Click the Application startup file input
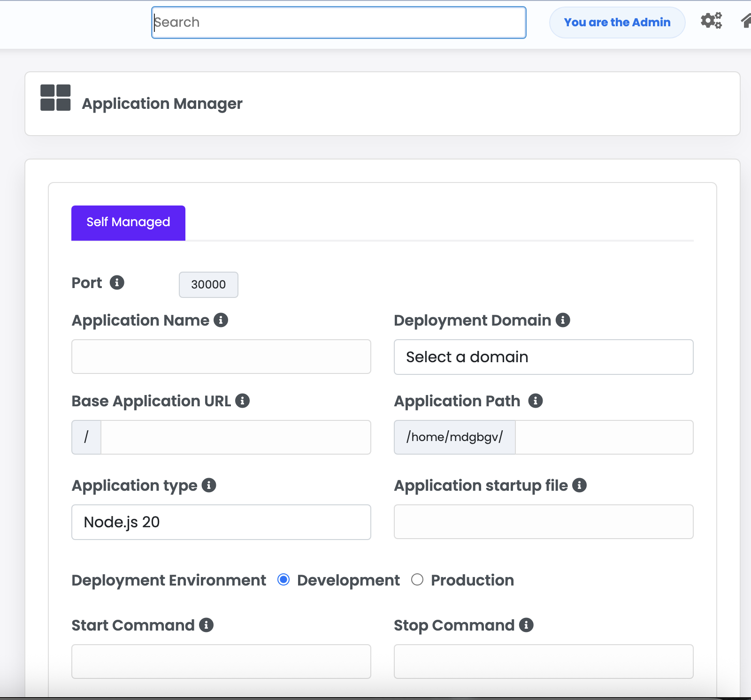 coord(544,522)
